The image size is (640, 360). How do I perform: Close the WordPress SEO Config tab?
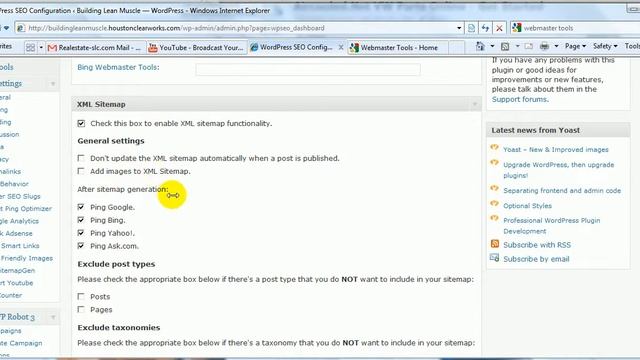341,47
